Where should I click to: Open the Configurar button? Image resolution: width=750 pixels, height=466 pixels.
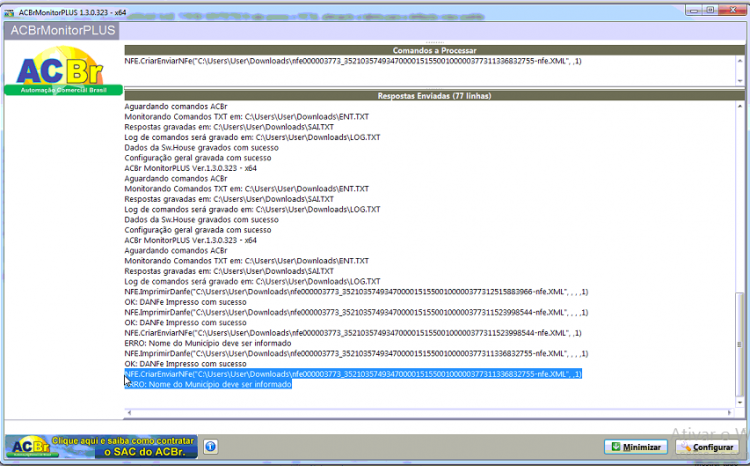tap(707, 447)
